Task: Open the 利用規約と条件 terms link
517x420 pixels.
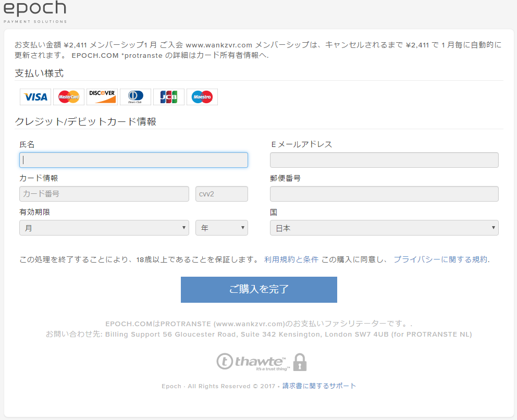Action: [291, 260]
